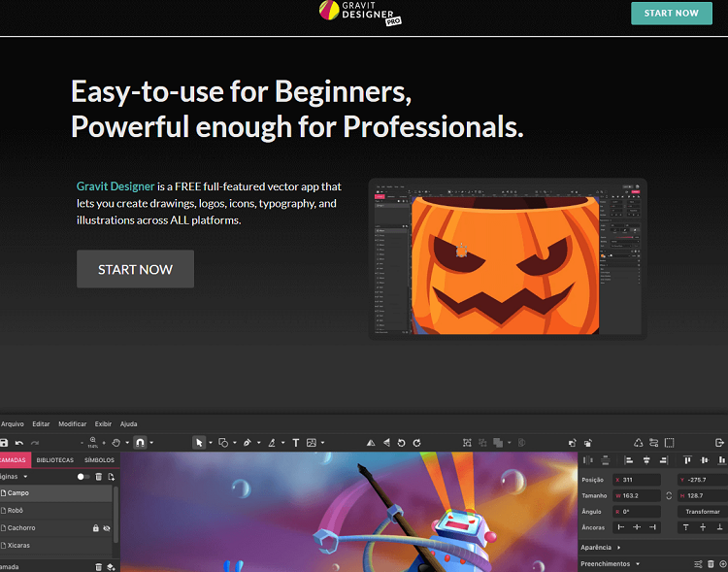The image size is (728, 572).
Task: Click the undo arrow icon
Action: 19,443
